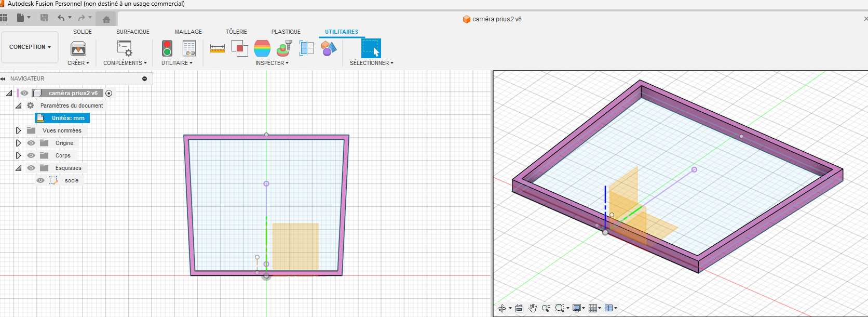Open the CONCEPTION workspace dropdown
The image size is (868, 317).
pyautogui.click(x=30, y=47)
